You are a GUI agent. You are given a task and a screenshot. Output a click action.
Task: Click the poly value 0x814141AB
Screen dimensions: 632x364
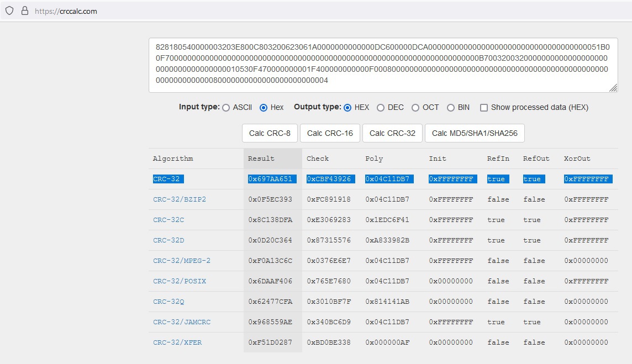click(x=387, y=302)
